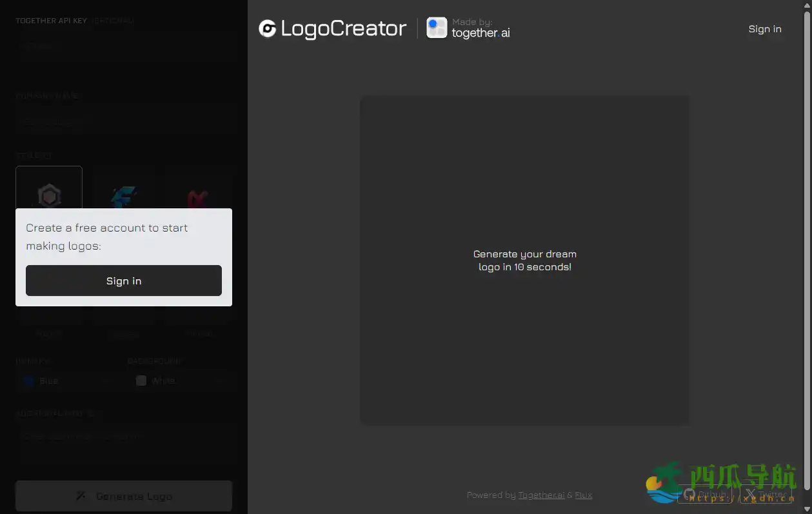Click the scrollbar down arrow

[807, 509]
